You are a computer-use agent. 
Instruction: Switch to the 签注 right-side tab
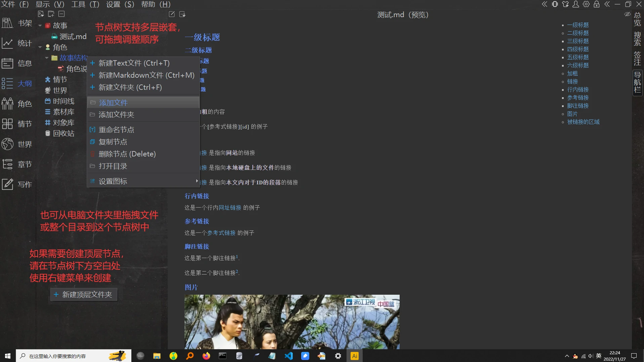[x=637, y=59]
